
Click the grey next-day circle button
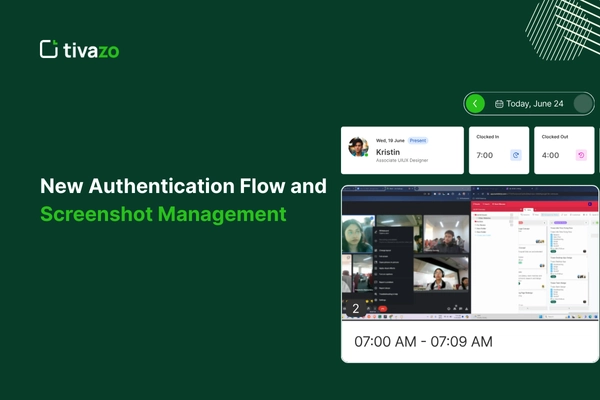[x=583, y=104]
